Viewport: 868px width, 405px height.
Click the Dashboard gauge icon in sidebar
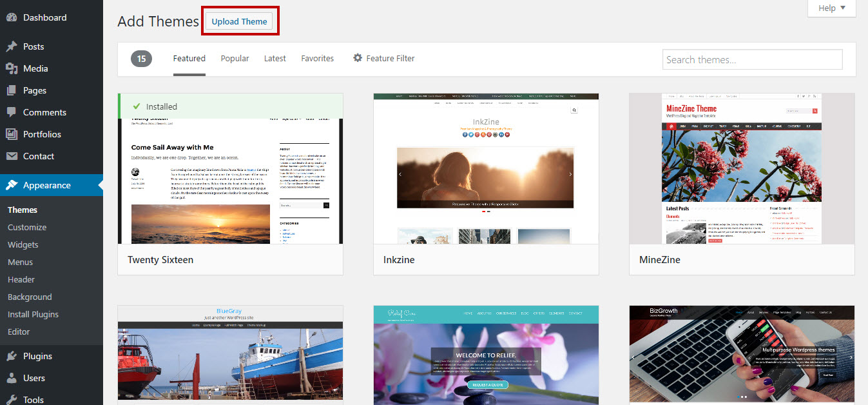pyautogui.click(x=12, y=17)
